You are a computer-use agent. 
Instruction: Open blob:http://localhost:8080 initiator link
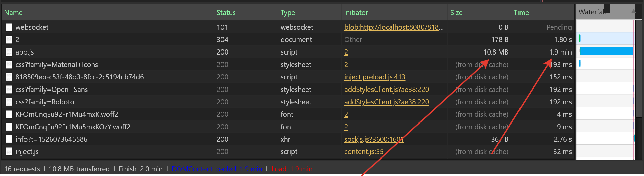[394, 27]
